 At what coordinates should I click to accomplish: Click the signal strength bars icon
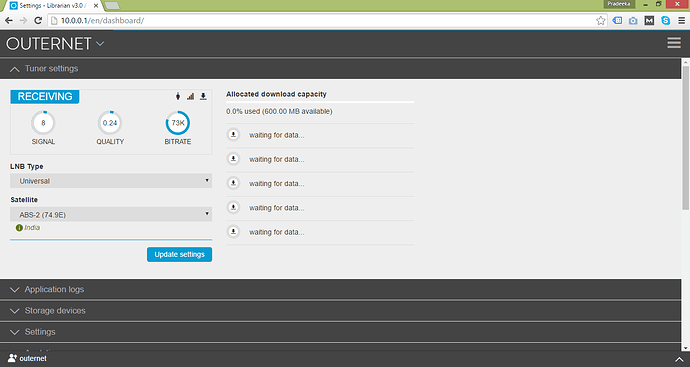click(x=191, y=96)
